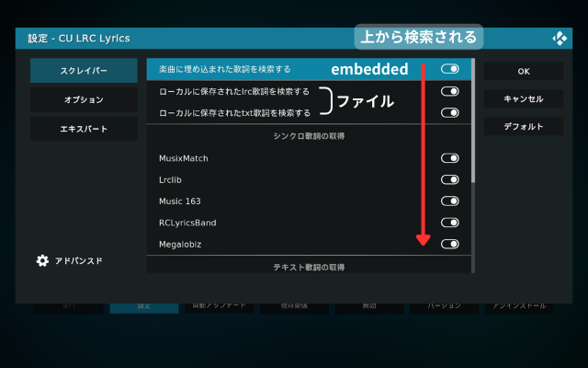Toggle the RCLyricsBand scraper
This screenshot has width=588, height=368.
click(449, 223)
